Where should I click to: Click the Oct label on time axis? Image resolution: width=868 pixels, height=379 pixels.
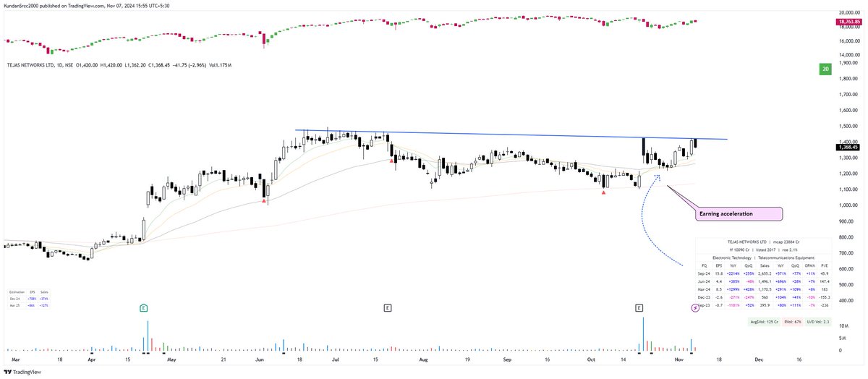tap(591, 359)
